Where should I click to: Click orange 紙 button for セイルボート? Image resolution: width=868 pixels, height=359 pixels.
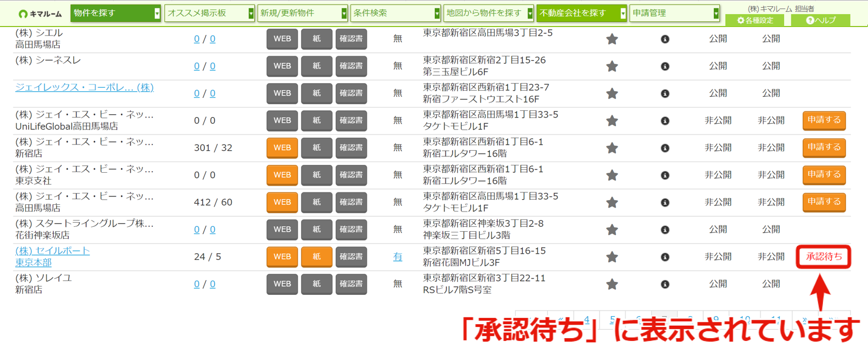pyautogui.click(x=317, y=257)
